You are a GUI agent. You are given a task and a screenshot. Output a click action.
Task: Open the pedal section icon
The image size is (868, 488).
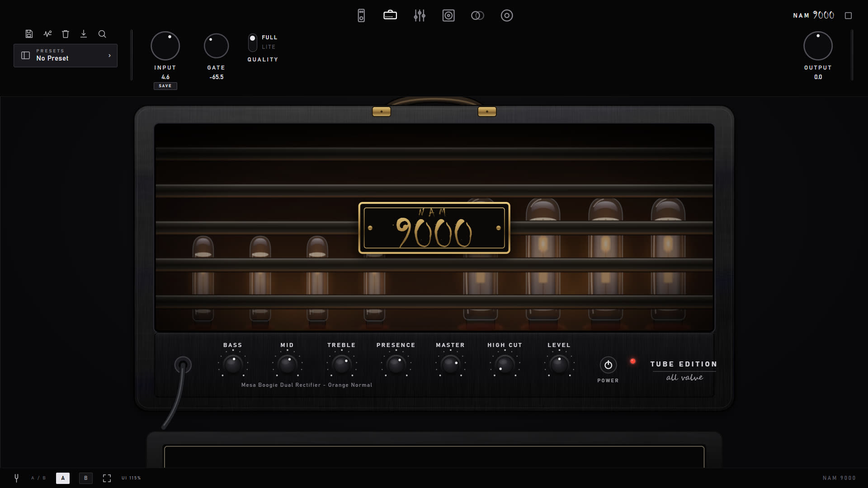[361, 15]
